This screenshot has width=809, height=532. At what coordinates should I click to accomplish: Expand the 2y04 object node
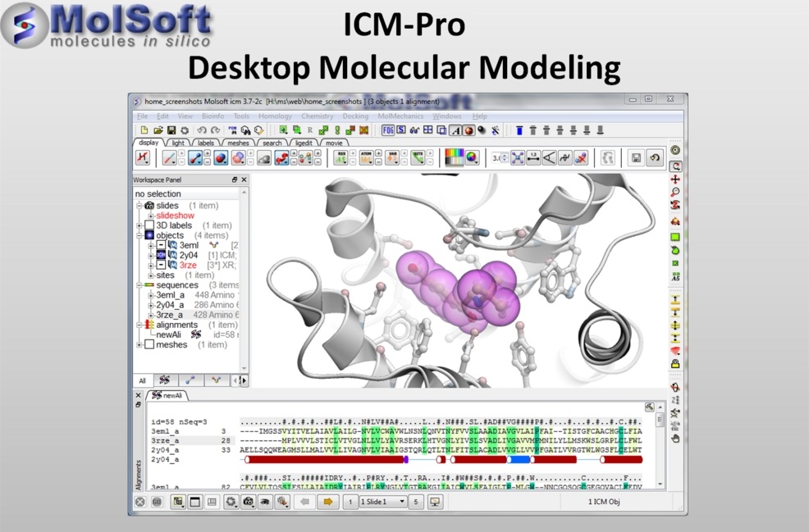click(151, 255)
